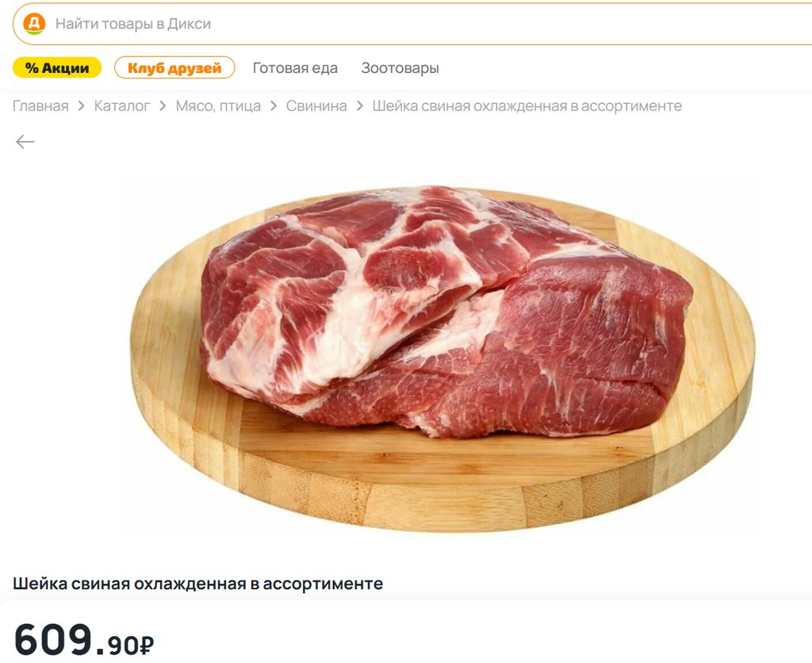Click the ruble symbol beside the price
Screen dimensions: 812x663
pos(147,646)
